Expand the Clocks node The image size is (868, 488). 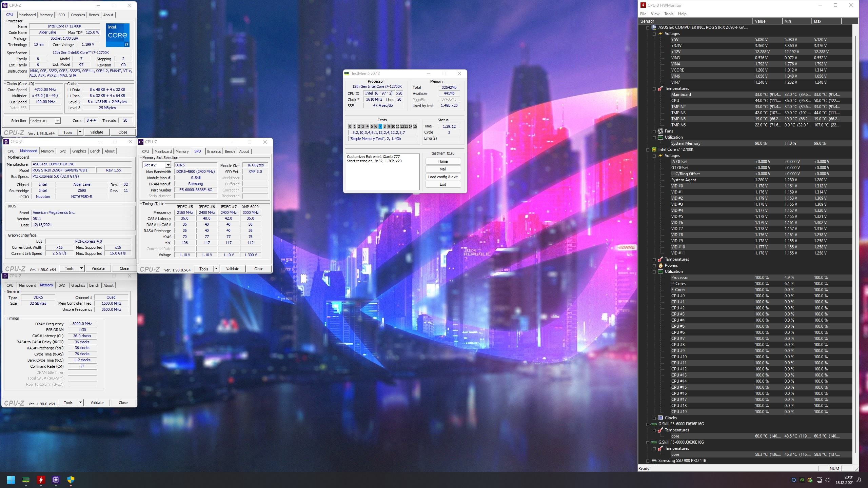[654, 418]
